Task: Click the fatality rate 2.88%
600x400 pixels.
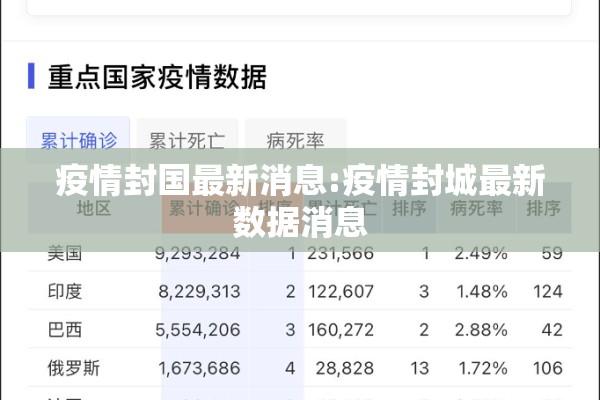Action: pos(481,330)
